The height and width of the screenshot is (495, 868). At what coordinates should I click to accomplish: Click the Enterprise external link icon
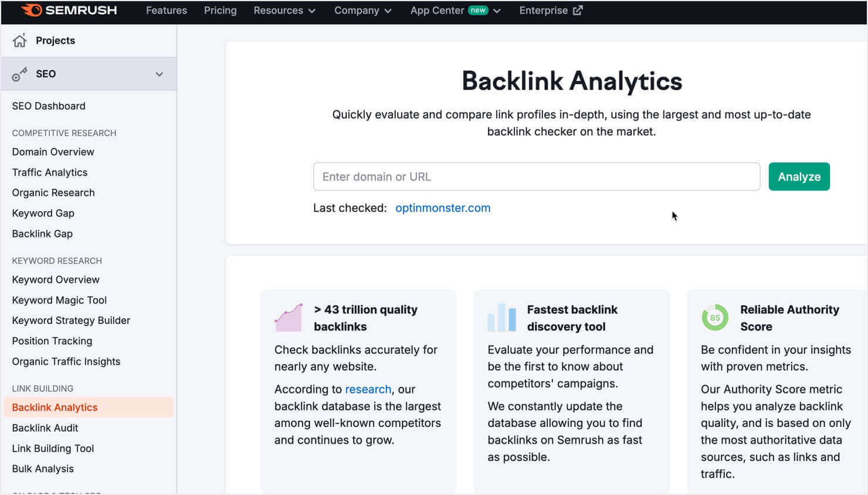coord(577,9)
